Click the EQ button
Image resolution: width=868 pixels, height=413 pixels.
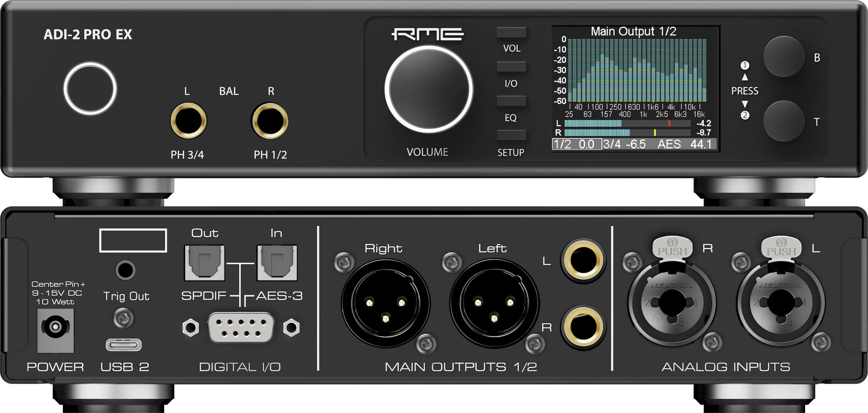(x=512, y=101)
